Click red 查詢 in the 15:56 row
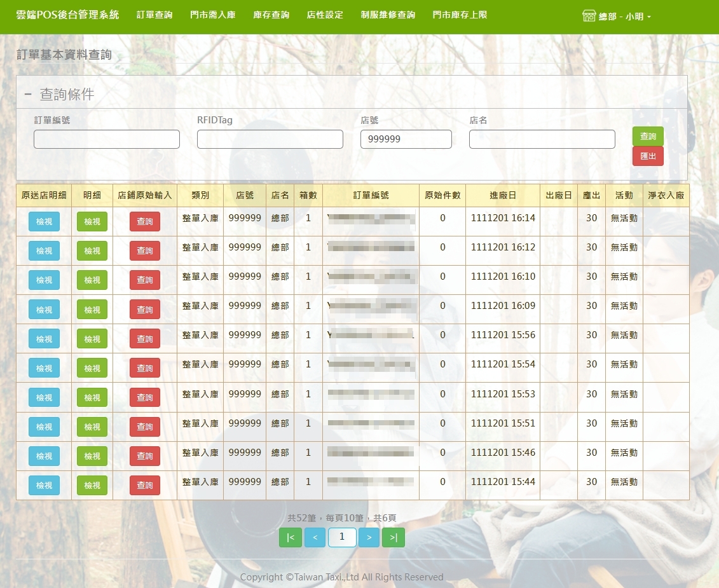 pos(145,339)
